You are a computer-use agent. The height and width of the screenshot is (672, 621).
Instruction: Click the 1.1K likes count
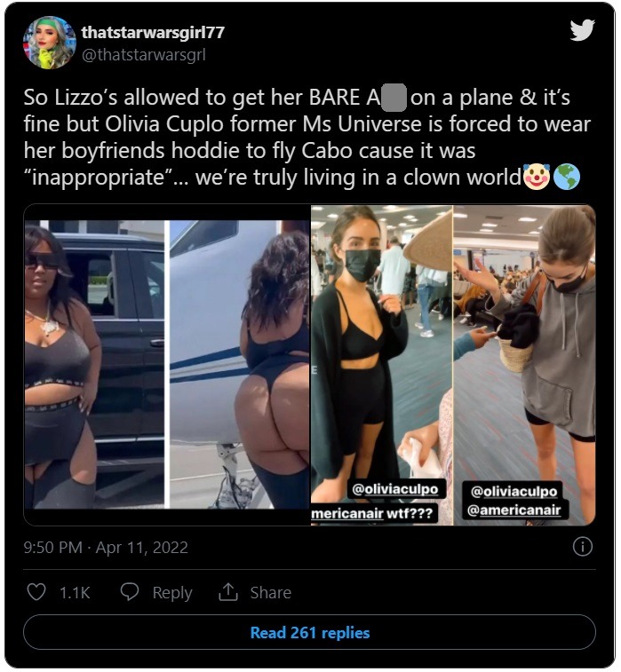point(75,592)
